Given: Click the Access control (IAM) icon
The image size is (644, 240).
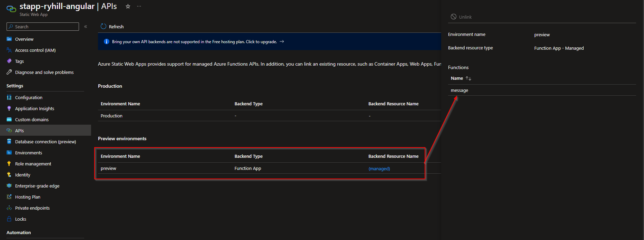Looking at the screenshot, I should (x=9, y=50).
